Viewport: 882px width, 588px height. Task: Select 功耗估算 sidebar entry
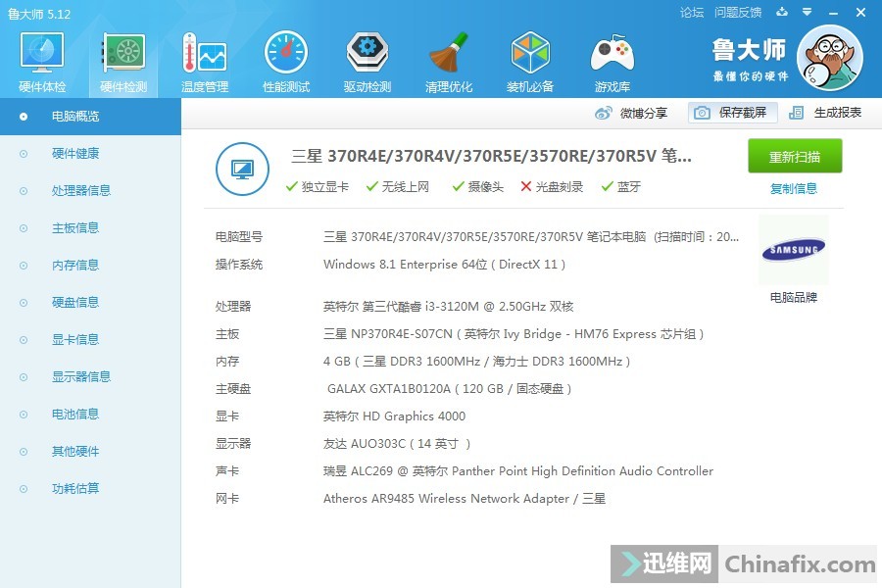pyautogui.click(x=75, y=489)
